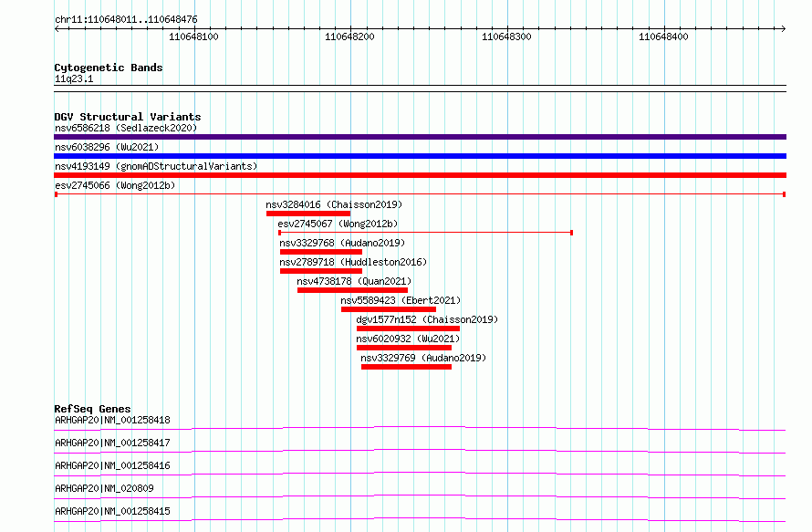Viewport: 812px width, 532px height.
Task: Open variant nsv6586218 (Sedlazeck2020) label
Action: click(x=126, y=128)
